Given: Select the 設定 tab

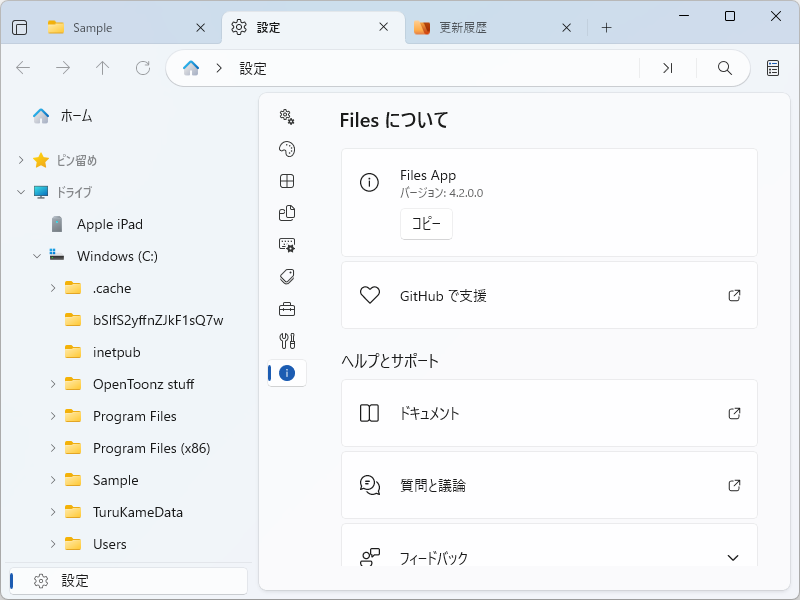Looking at the screenshot, I should pos(312,28).
